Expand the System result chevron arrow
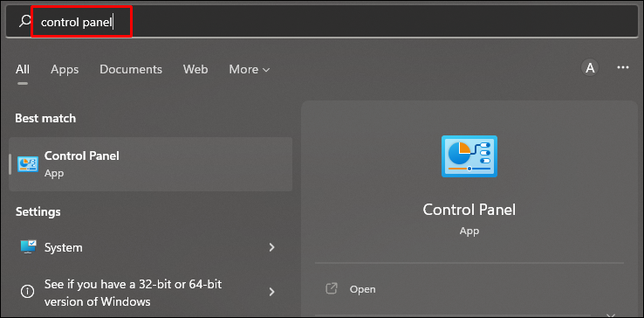This screenshot has height=318, width=644. [271, 247]
